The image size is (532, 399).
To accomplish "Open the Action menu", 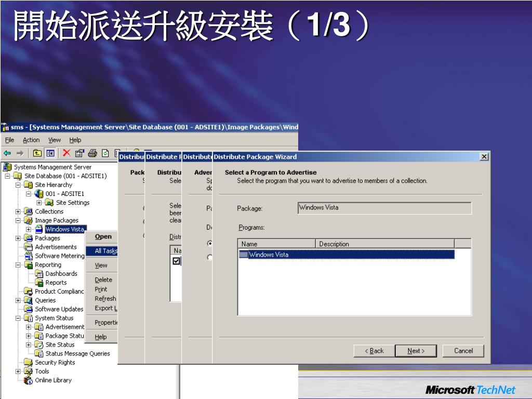I will [x=31, y=140].
